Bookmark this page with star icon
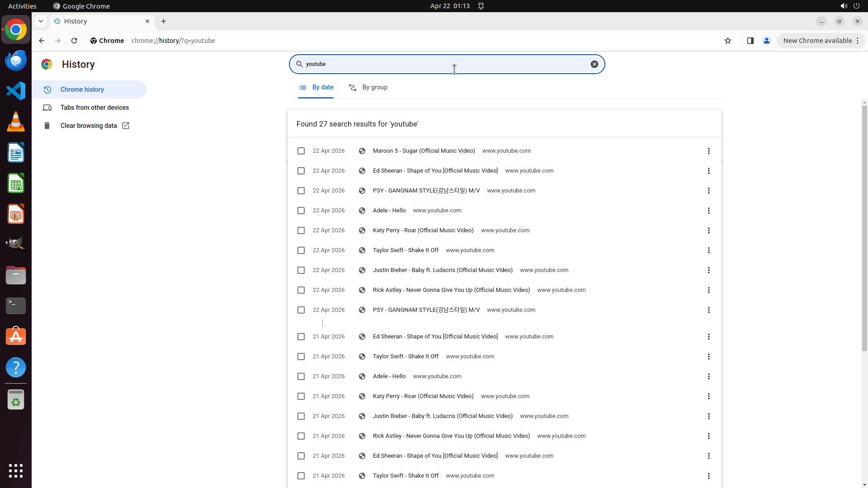 click(x=727, y=41)
